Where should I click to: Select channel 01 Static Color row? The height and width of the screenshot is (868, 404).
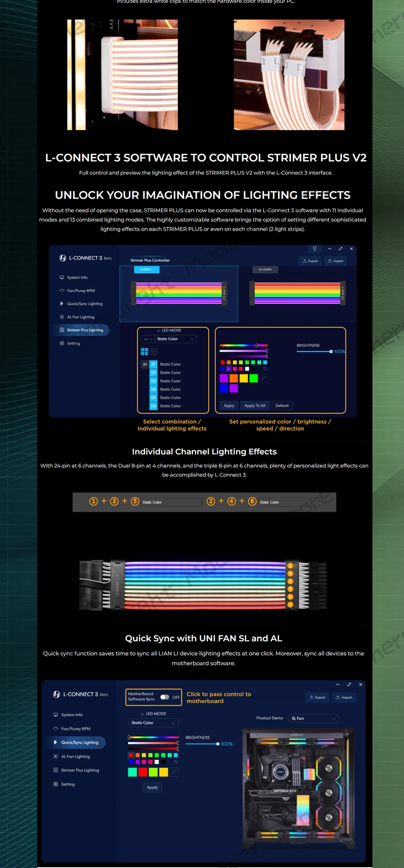point(166,364)
